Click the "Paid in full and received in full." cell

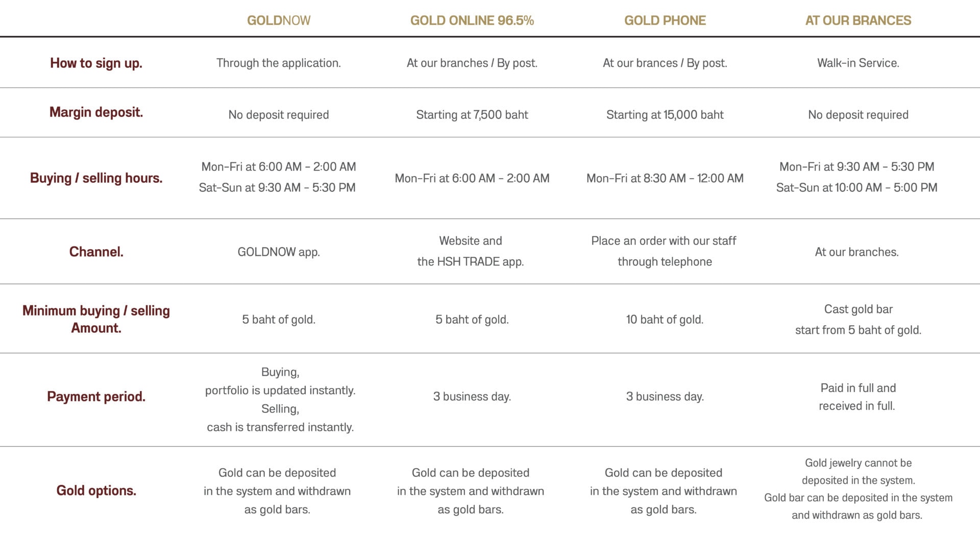click(857, 397)
